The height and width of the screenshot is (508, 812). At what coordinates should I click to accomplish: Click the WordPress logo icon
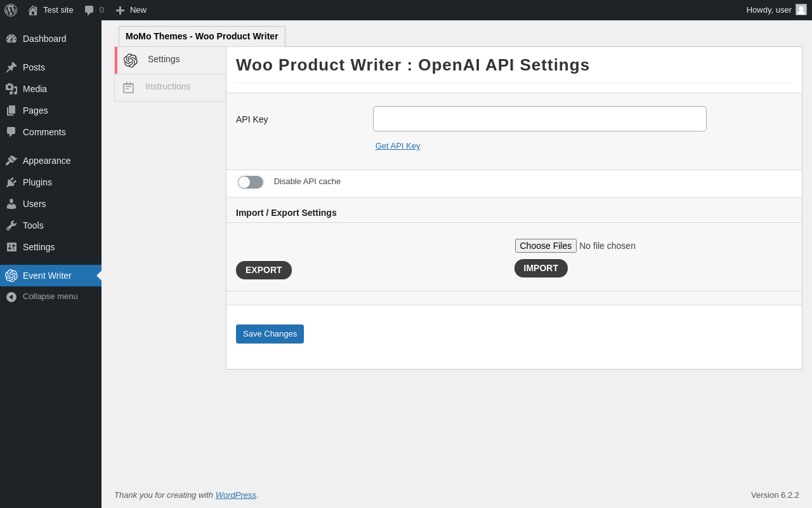pos(11,10)
